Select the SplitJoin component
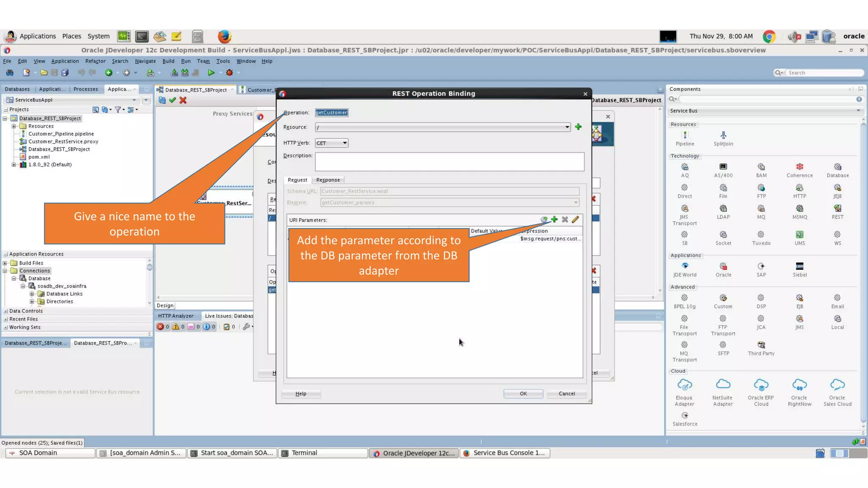 [x=723, y=139]
